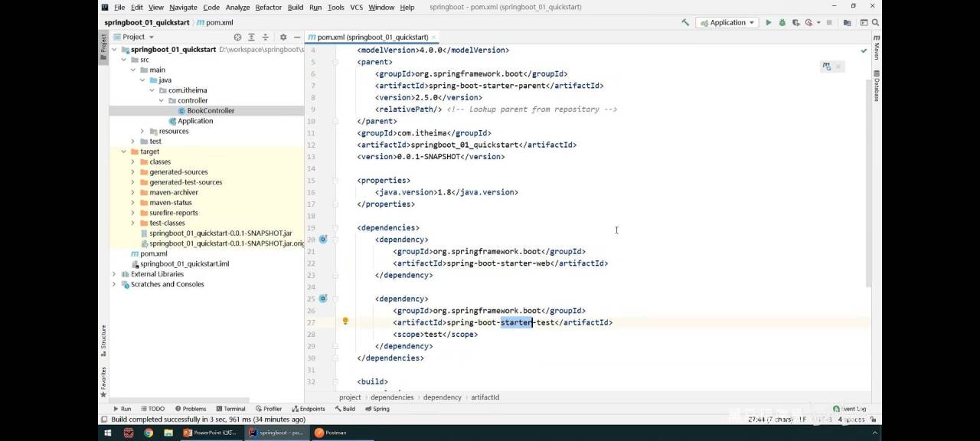Click the artifactId breadcrumb item
The height and width of the screenshot is (441, 980).
[485, 397]
